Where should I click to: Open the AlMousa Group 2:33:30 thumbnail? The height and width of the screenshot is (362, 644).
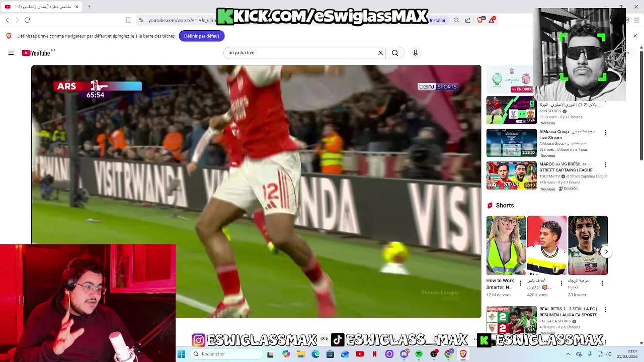[x=511, y=143]
